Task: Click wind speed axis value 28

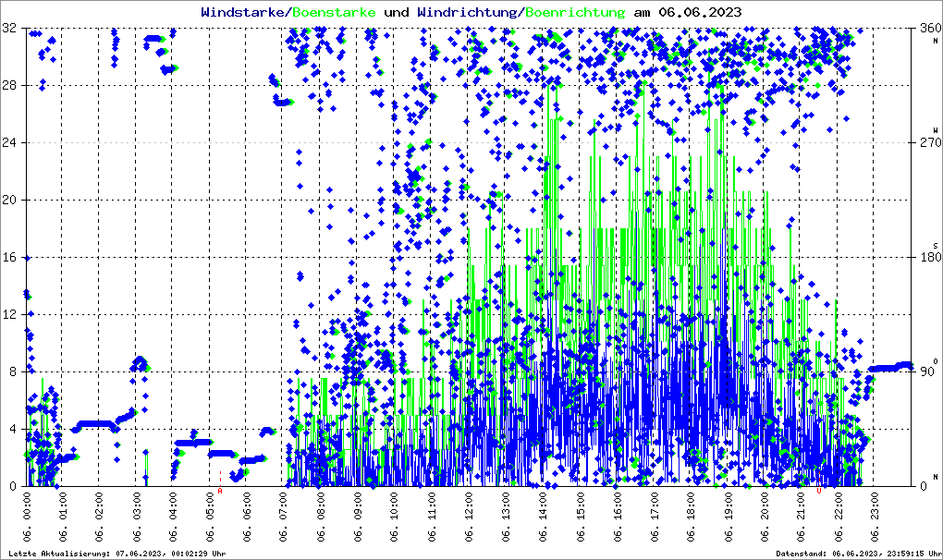Action: tap(9, 85)
